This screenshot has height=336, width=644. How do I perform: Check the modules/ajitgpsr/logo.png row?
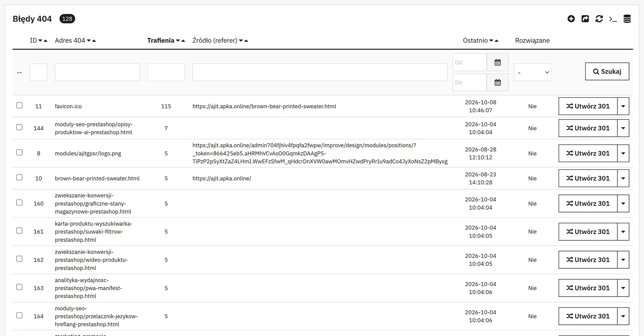(19, 153)
